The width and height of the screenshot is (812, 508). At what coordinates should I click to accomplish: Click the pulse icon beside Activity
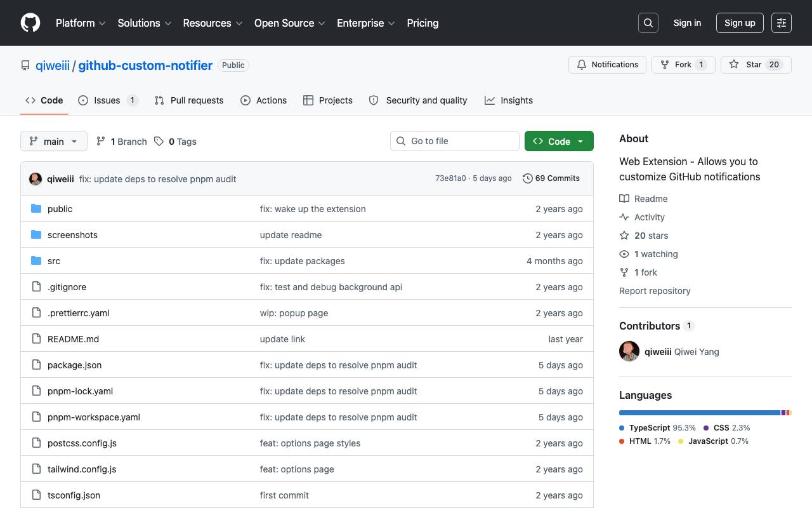point(624,217)
